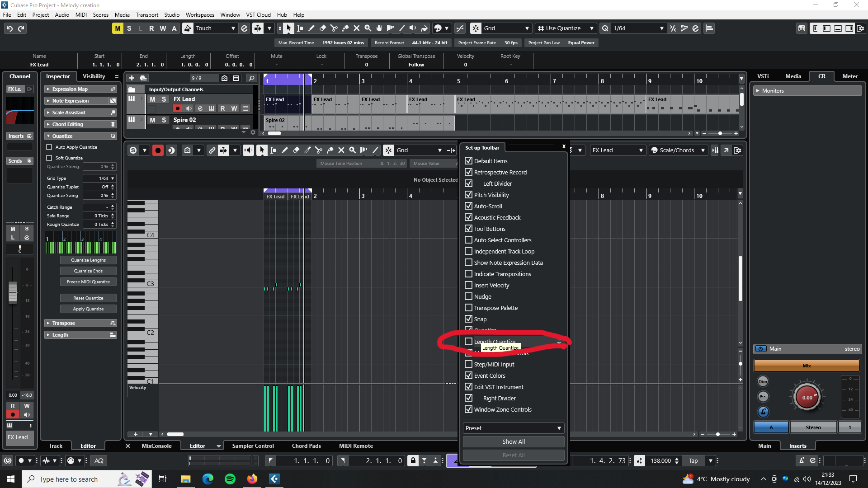Image resolution: width=868 pixels, height=488 pixels.
Task: Enable Nudge in Set up Toolbar list
Action: (x=469, y=296)
